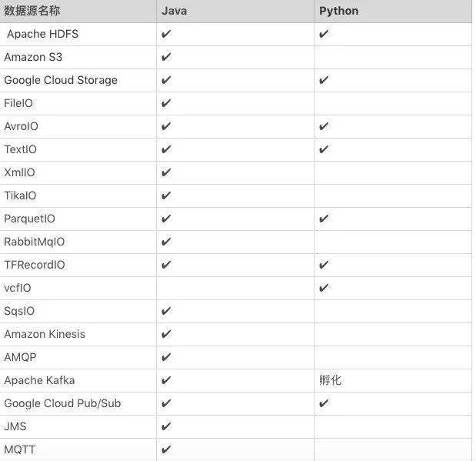Click the Java checkmark for Apache HDFS
The height and width of the screenshot is (461, 476).
point(166,34)
